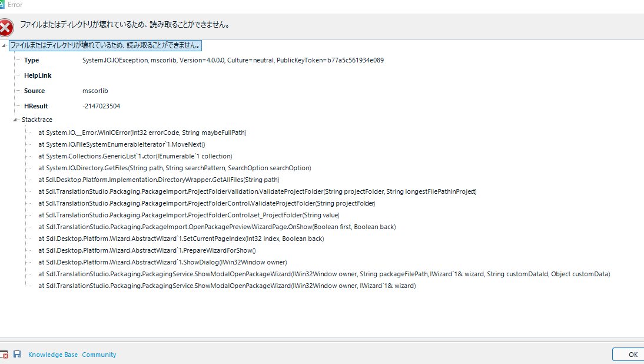Viewport: 644px width, 364px height.
Task: Click the red error X icon
Action: click(x=5, y=27)
